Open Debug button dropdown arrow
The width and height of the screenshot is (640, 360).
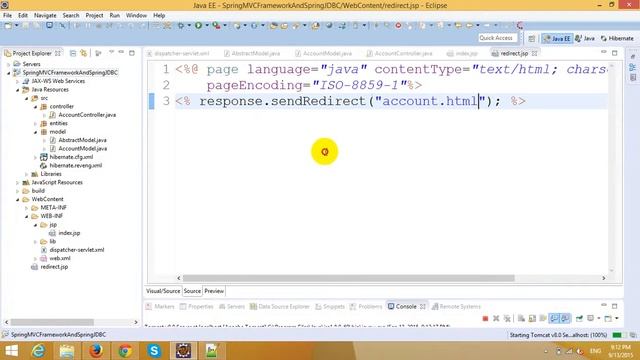(189, 25)
